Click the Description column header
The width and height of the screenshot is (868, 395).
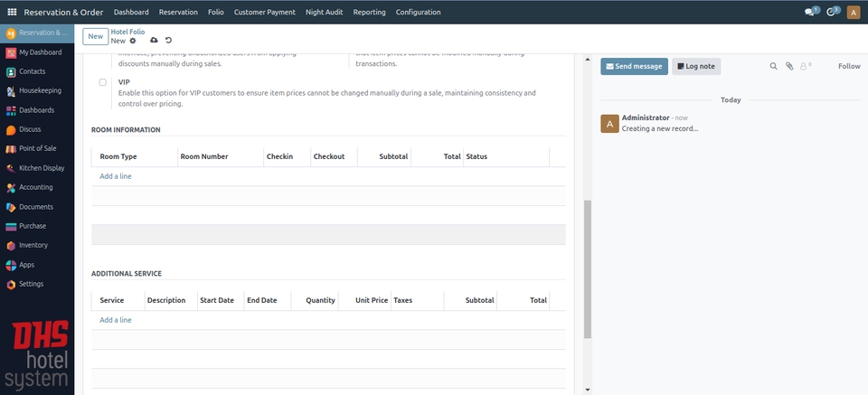click(171, 300)
